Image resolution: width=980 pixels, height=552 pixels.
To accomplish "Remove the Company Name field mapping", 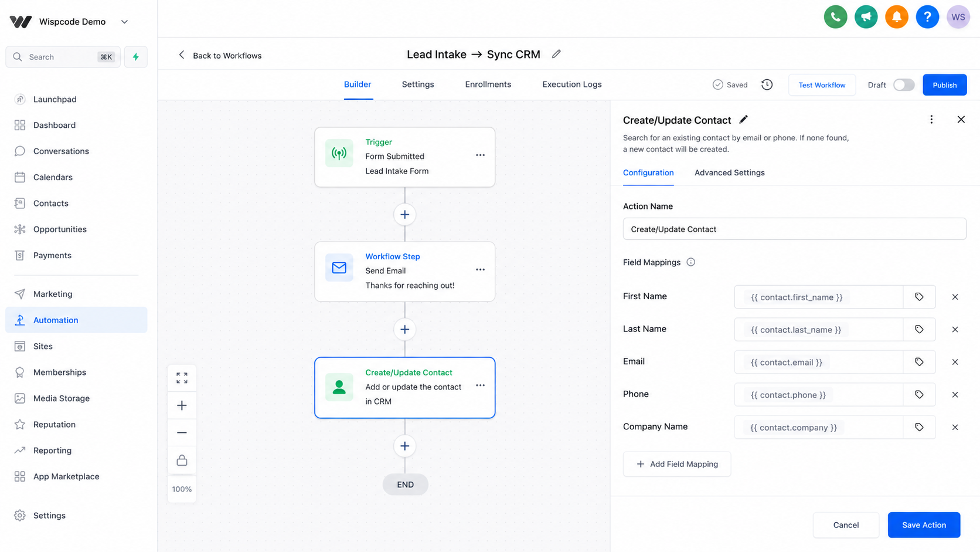I will click(955, 427).
